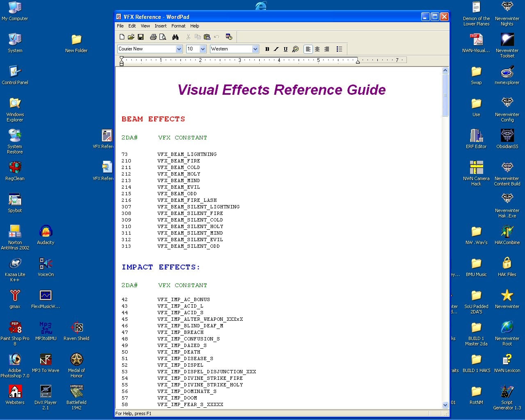Toggle Underline formatting
The image size is (525, 420).
coord(285,49)
